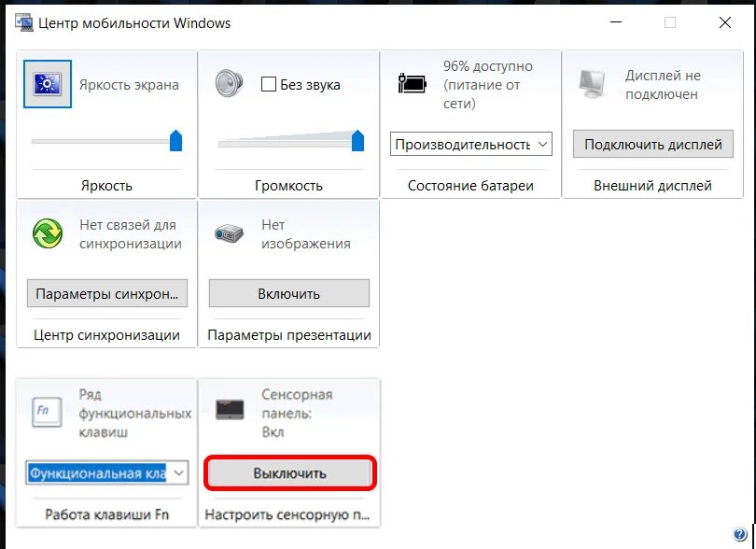The height and width of the screenshot is (549, 756).
Task: Open help via question mark icon
Action: pyautogui.click(x=740, y=535)
